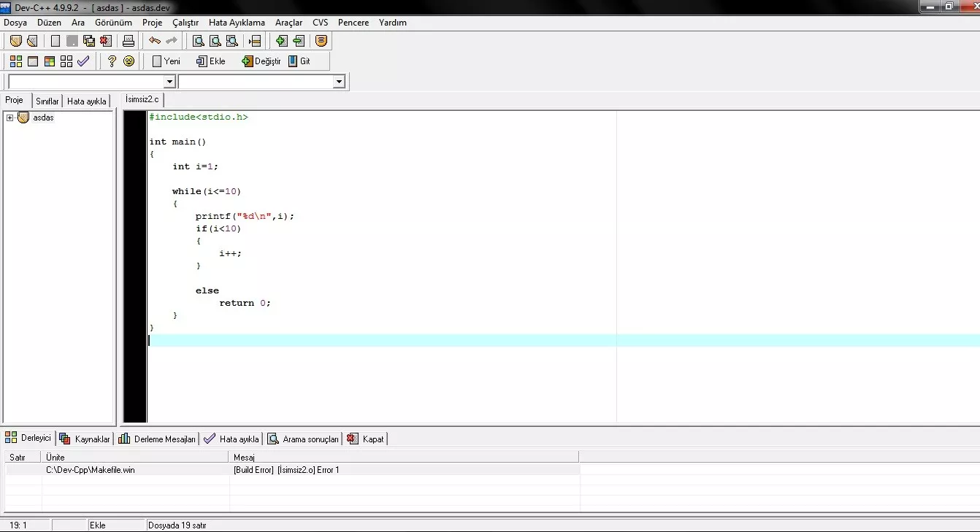Viewport: 980px width, 532px height.
Task: Click the Print icon
Action: [129, 41]
